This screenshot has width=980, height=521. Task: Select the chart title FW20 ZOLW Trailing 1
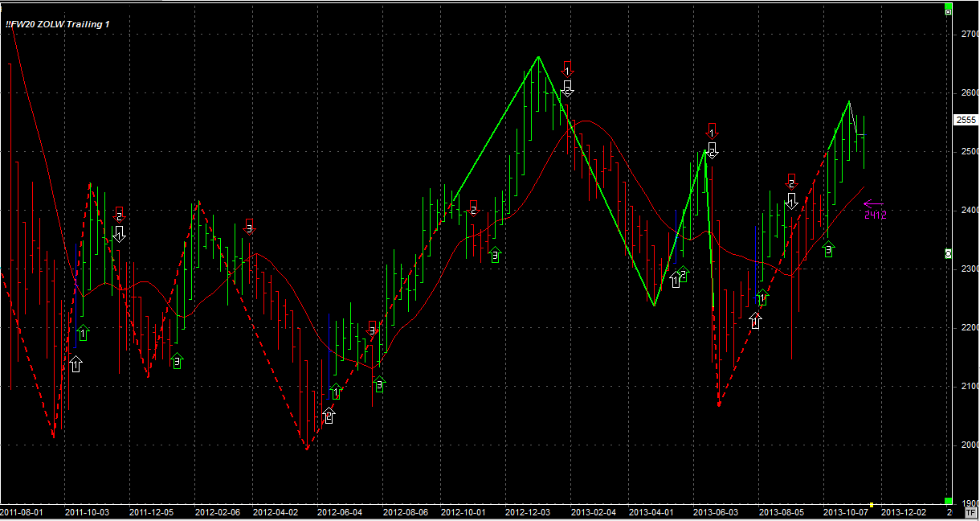coord(58,24)
